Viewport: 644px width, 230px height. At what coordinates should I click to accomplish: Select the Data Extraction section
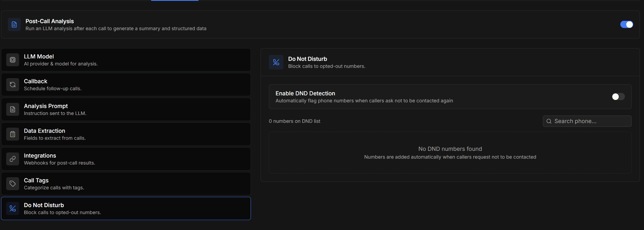[x=126, y=134]
